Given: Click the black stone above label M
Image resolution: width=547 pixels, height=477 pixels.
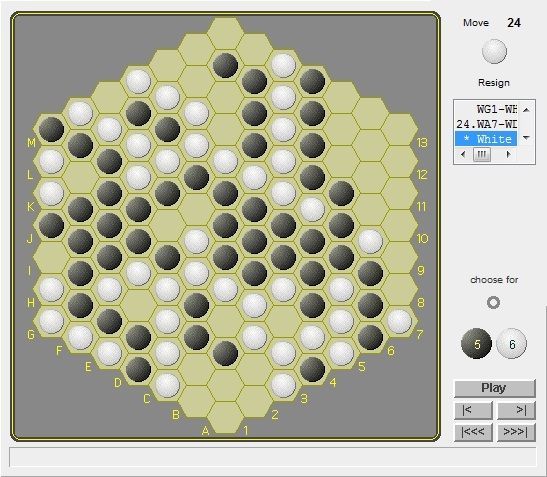Looking at the screenshot, I should pyautogui.click(x=52, y=129).
